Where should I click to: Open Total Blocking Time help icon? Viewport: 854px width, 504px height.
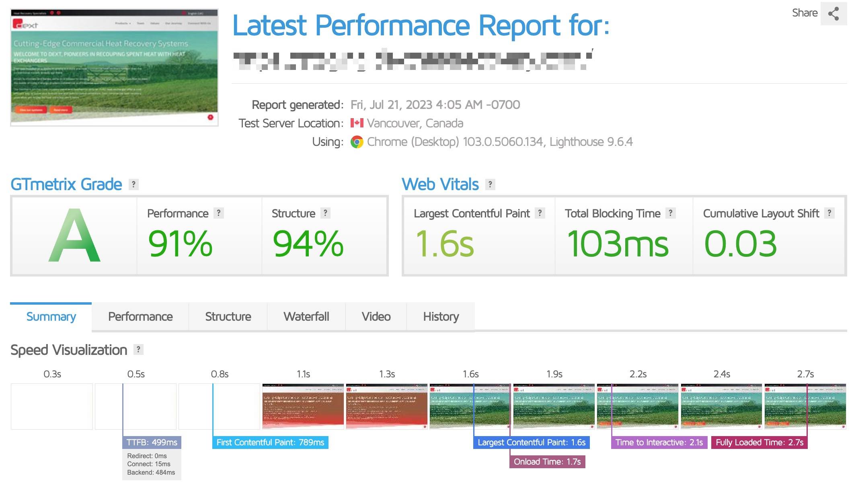coord(670,213)
